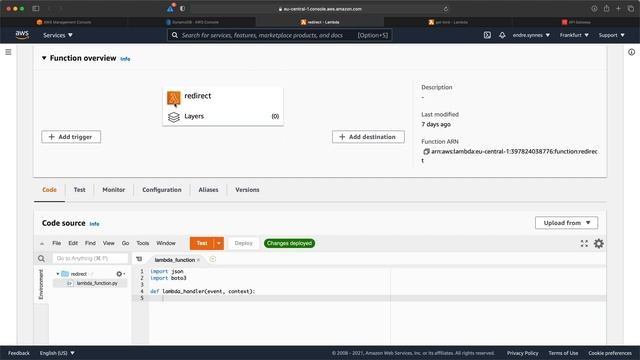Viewport: 640px width, 360px height.
Task: Switch to the Configuration tab
Action: point(162,190)
